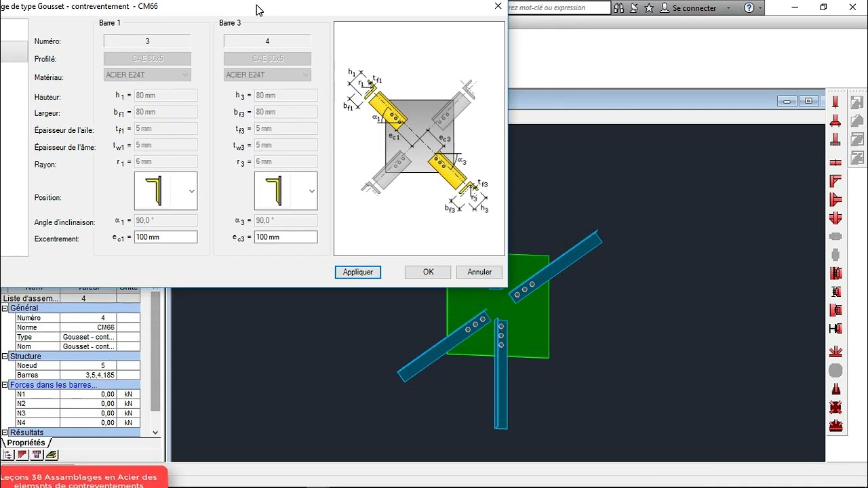Click the Forces dans les barres... heading
Image resolution: width=868 pixels, height=488 pixels.
[54, 385]
